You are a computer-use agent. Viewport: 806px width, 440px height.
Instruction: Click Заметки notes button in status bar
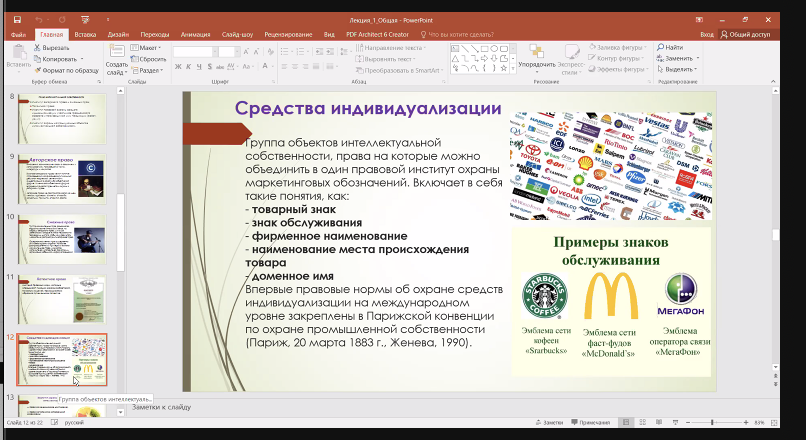(549, 422)
